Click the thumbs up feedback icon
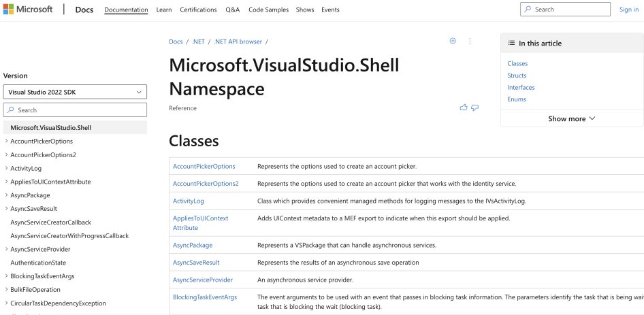This screenshot has height=315, width=644. [464, 107]
